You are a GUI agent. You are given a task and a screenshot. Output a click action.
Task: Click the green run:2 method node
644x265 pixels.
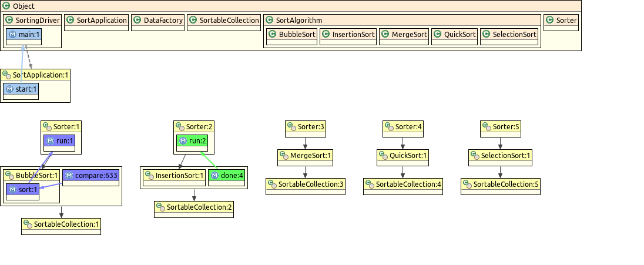click(x=193, y=141)
